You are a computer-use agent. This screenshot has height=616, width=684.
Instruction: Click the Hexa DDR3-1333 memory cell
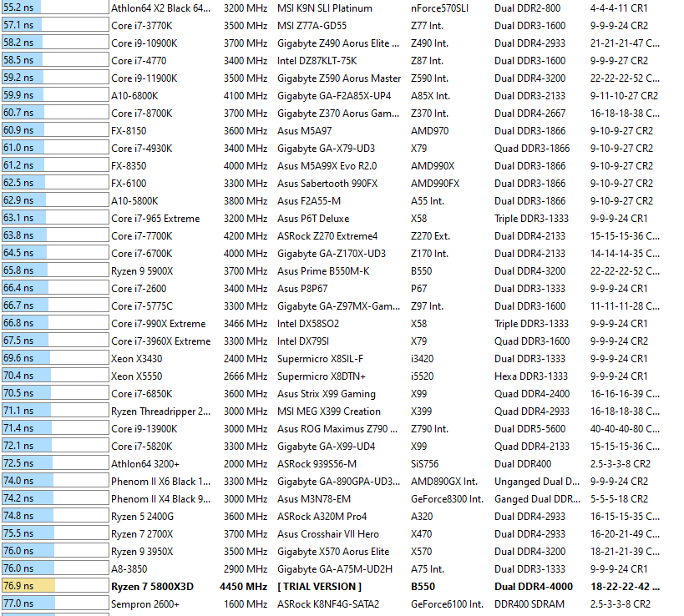pos(531,376)
